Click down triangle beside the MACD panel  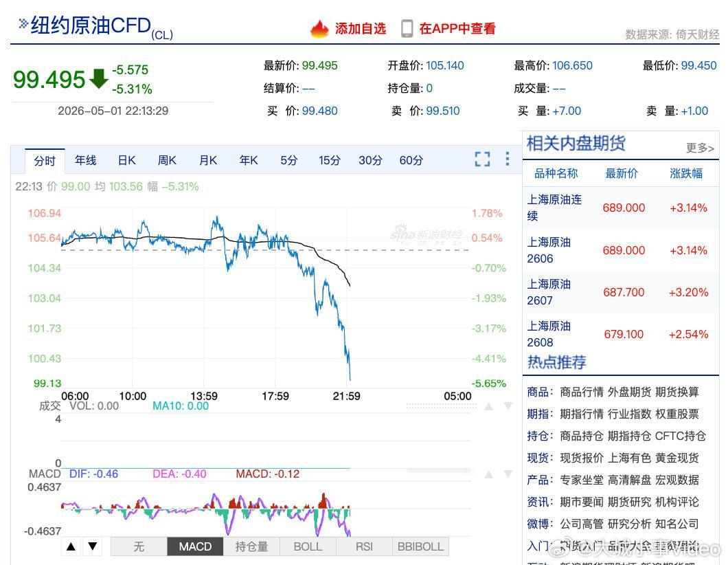pyautogui.click(x=508, y=474)
